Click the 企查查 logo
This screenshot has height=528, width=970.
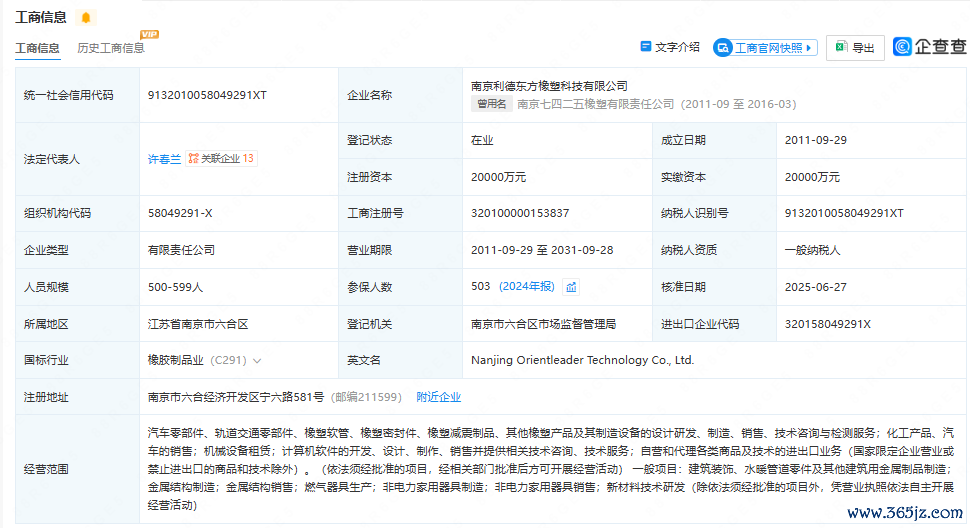pyautogui.click(x=929, y=47)
